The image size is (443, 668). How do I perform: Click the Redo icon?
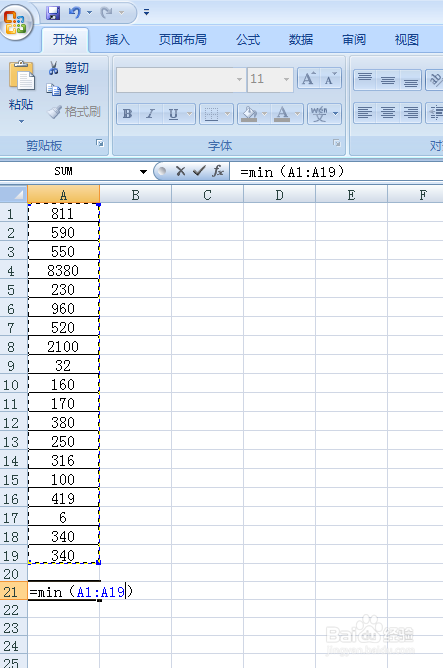pyautogui.click(x=106, y=13)
